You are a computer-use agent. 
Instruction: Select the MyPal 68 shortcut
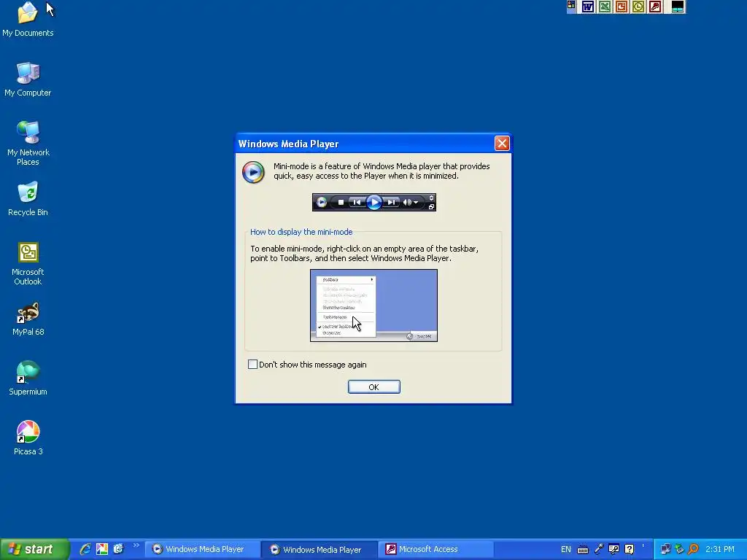pyautogui.click(x=28, y=319)
